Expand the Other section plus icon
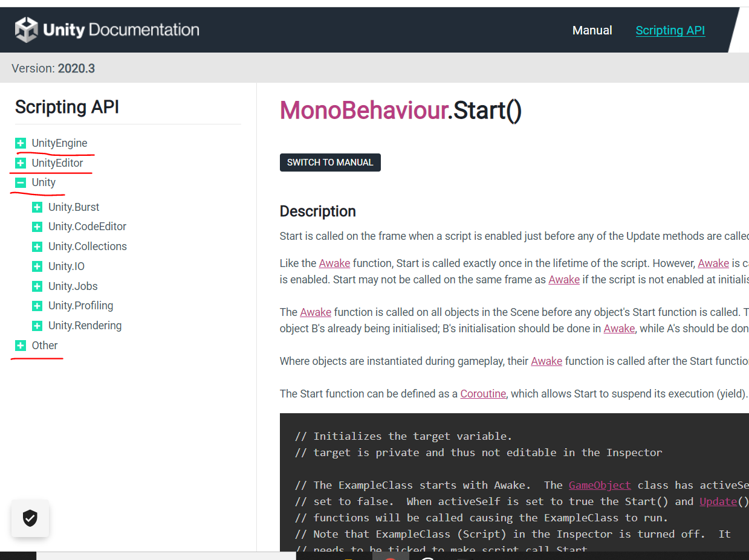Viewport: 749px width, 560px height. click(21, 346)
